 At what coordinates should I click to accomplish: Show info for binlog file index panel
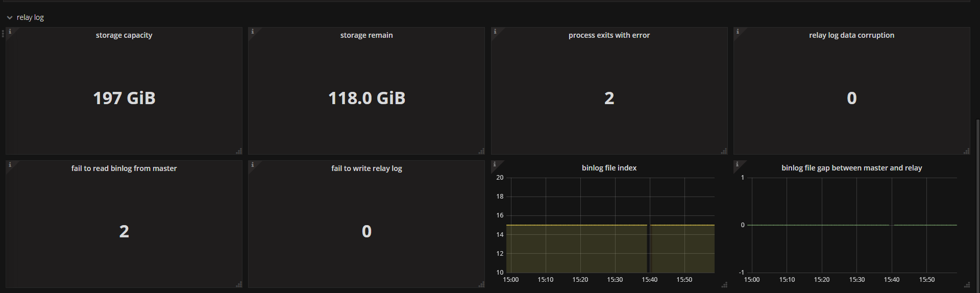[x=495, y=164]
